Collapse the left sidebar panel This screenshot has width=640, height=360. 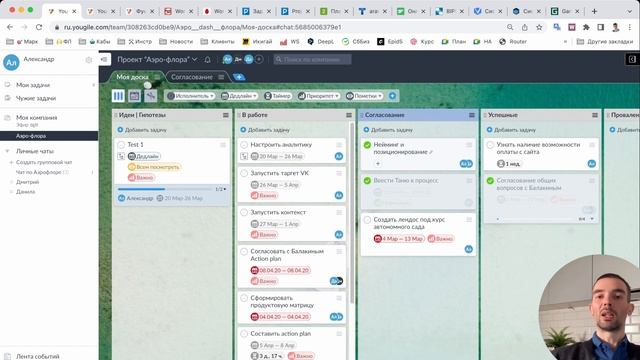[104, 60]
